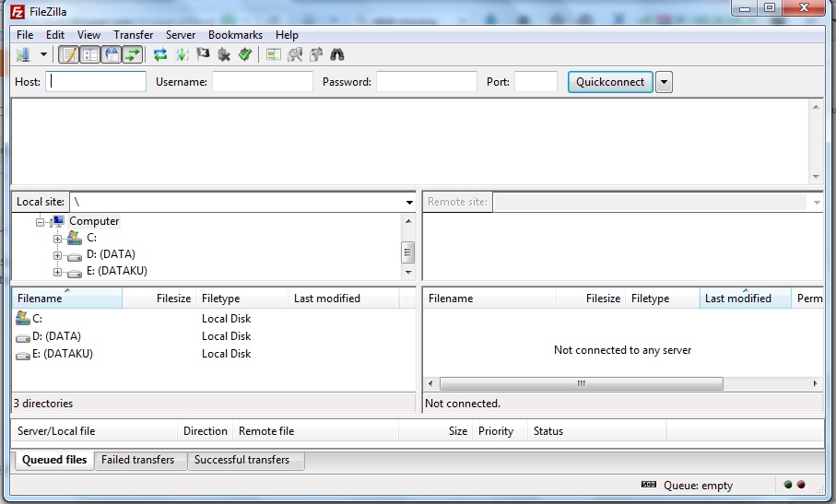Toggle processing of the transfer queue
836x504 pixels.
182,54
